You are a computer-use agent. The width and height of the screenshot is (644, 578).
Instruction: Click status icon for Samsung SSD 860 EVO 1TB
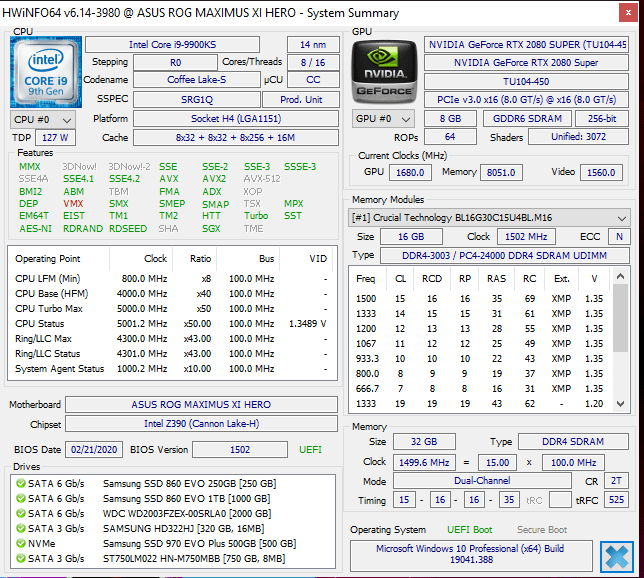[x=21, y=498]
